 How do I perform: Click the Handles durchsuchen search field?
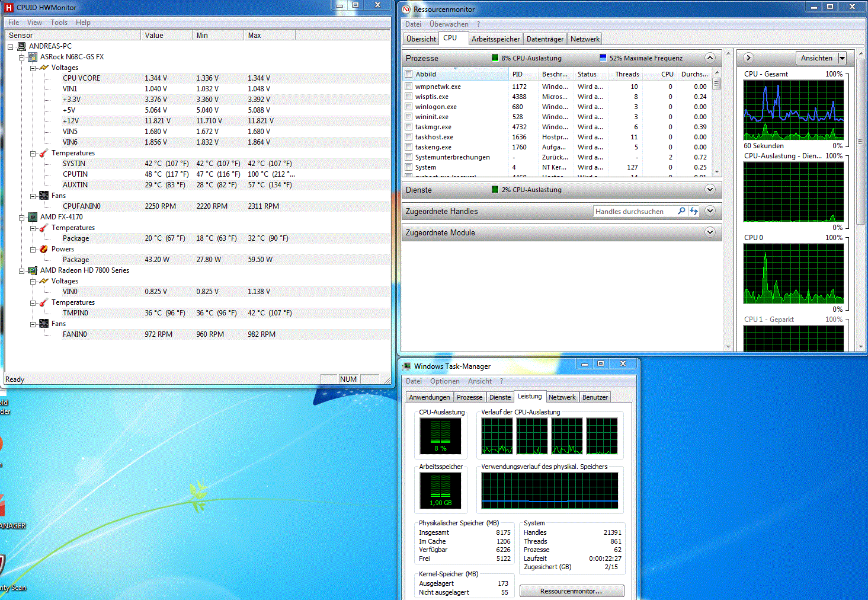pyautogui.click(x=635, y=211)
